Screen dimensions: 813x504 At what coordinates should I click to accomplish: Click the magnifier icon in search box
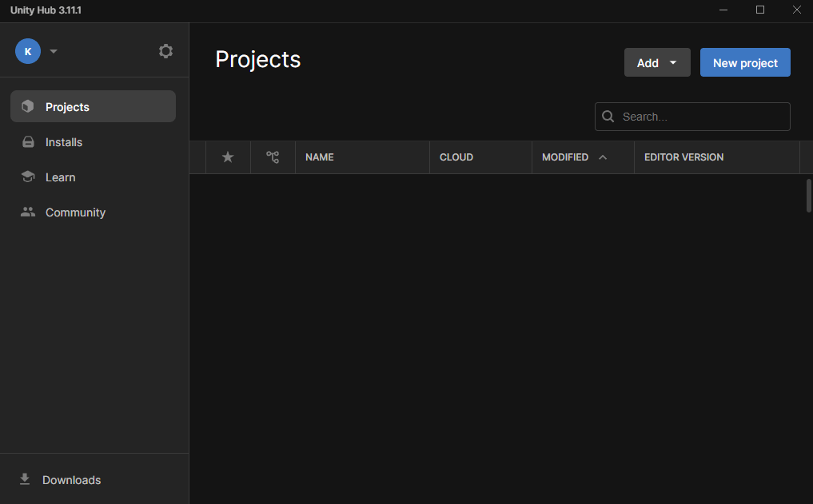pos(608,117)
